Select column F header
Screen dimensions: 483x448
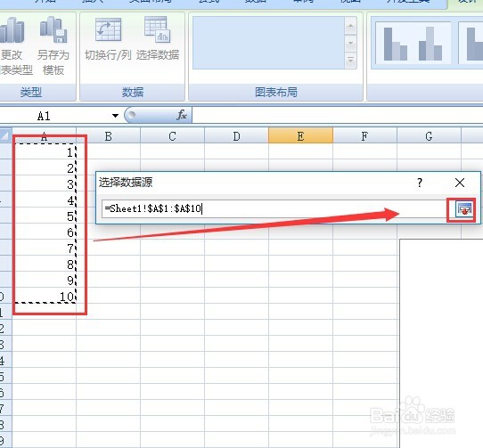[x=364, y=135]
